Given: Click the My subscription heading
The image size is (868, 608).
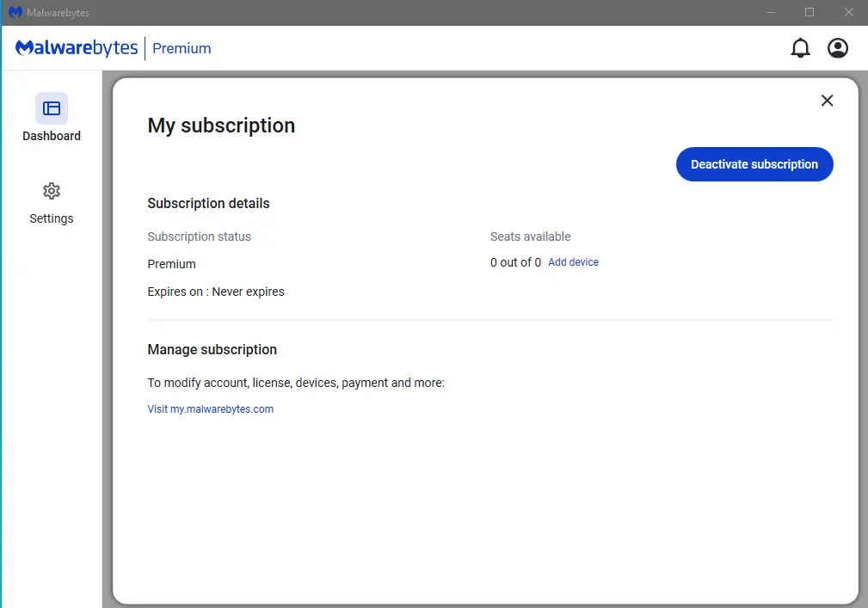Looking at the screenshot, I should (x=221, y=126).
